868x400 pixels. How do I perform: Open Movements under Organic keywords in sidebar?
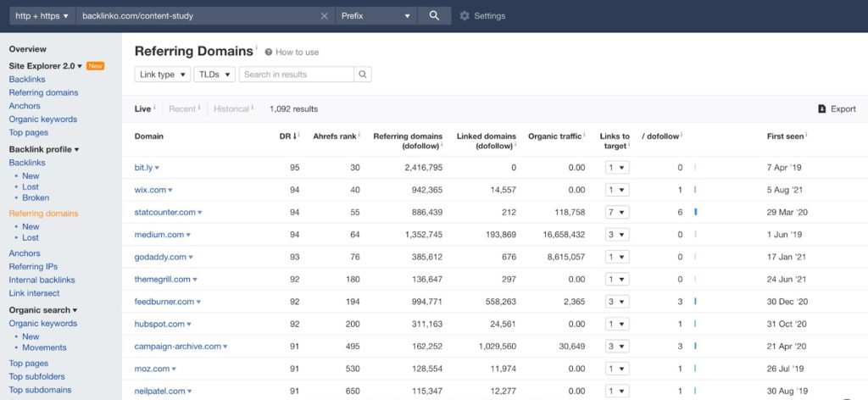point(44,347)
